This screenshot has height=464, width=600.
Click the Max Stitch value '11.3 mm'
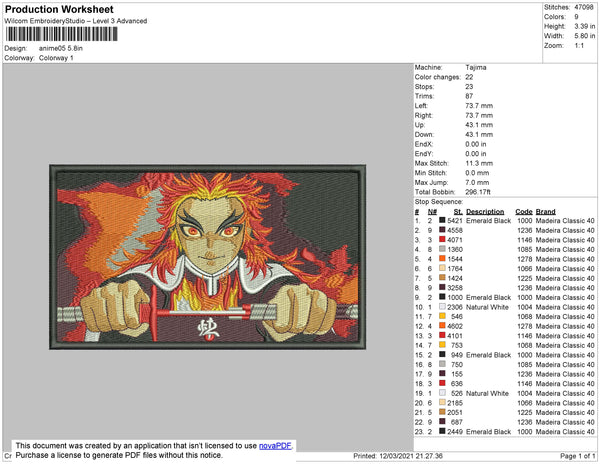click(x=479, y=163)
